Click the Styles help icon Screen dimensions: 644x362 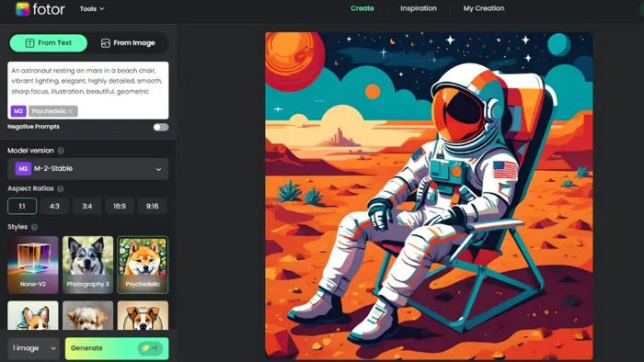click(x=35, y=227)
